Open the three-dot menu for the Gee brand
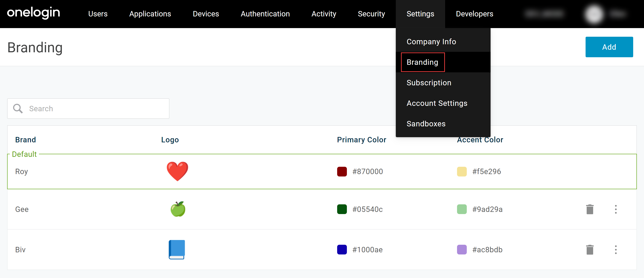Image resolution: width=644 pixels, height=278 pixels. click(616, 209)
